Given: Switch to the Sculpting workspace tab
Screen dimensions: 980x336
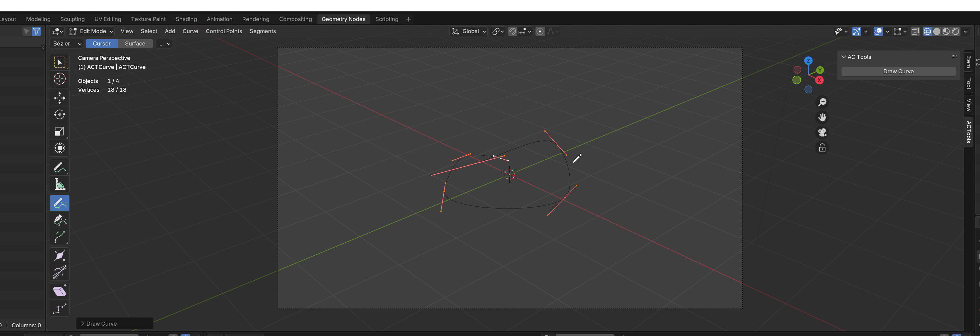Looking at the screenshot, I should pyautogui.click(x=72, y=19).
